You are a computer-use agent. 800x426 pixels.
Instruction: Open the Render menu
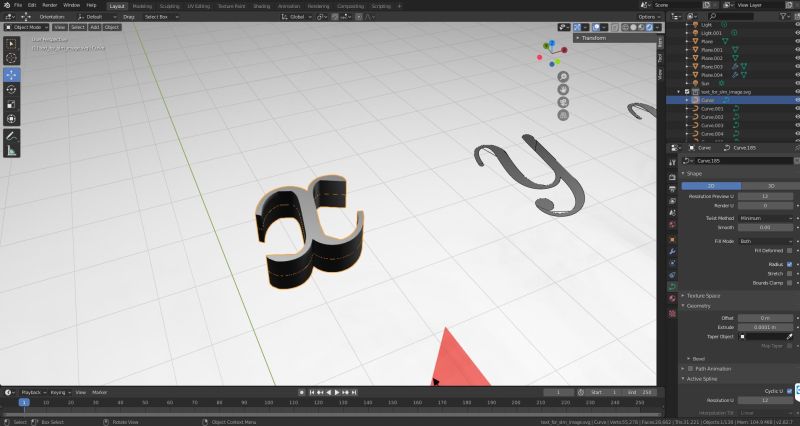49,5
